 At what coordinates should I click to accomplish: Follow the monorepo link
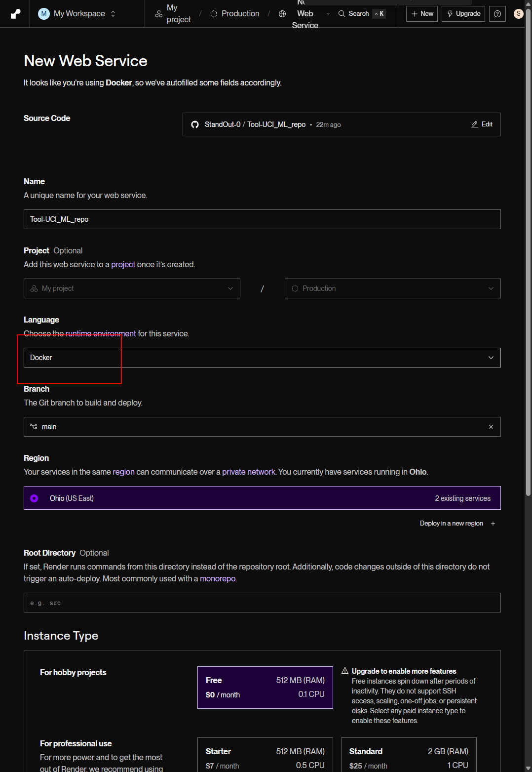[x=218, y=578]
